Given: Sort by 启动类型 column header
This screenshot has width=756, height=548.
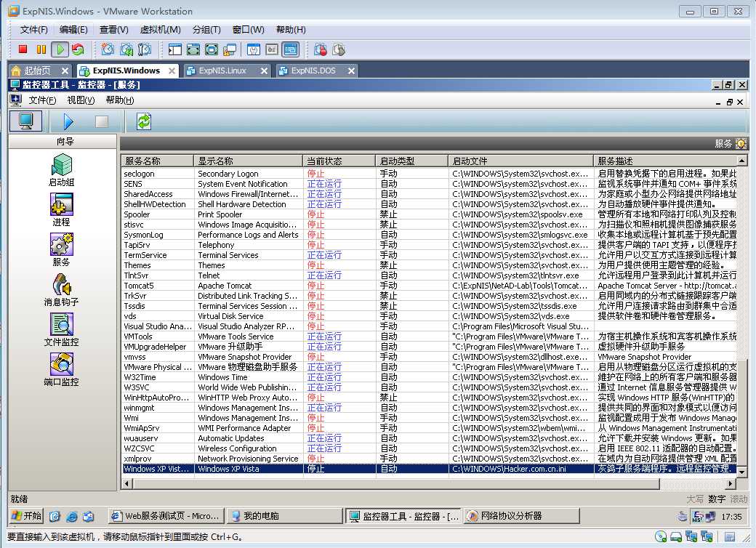Looking at the screenshot, I should 411,161.
